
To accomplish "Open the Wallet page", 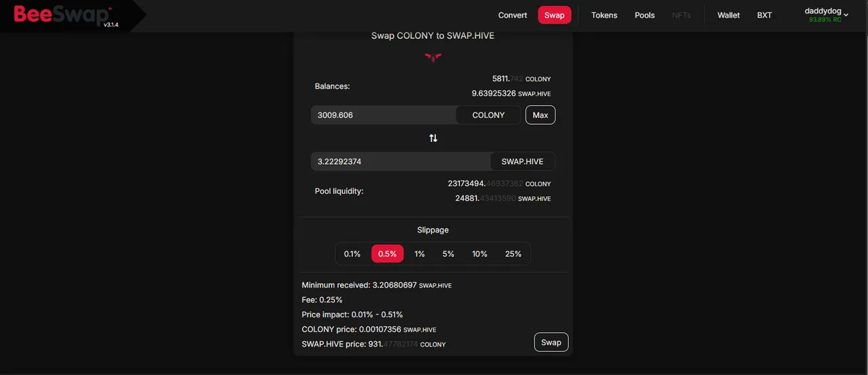I will coord(729,15).
